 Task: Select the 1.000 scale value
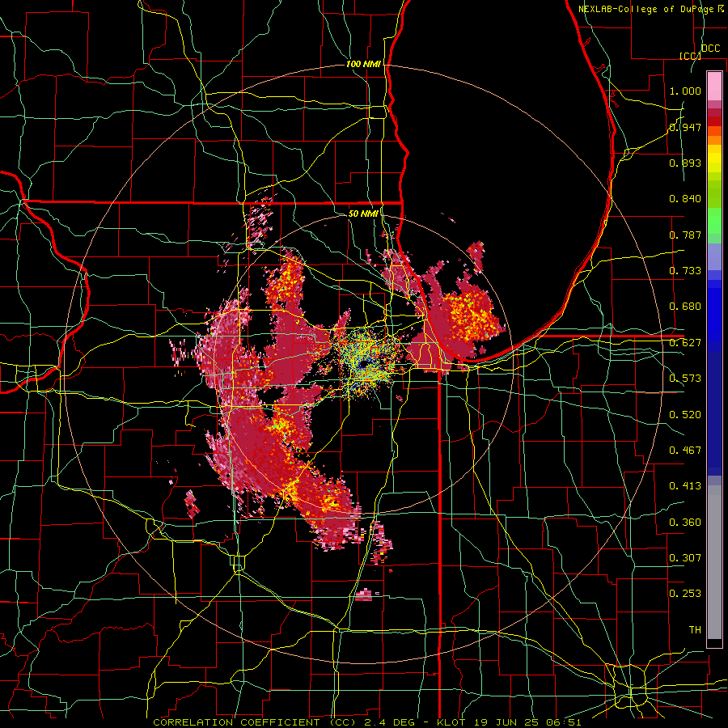pos(685,91)
